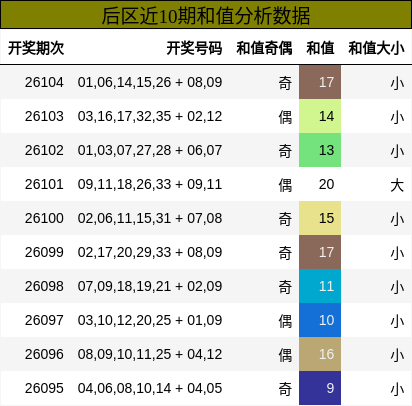Click the 和值 column header

pos(320,48)
